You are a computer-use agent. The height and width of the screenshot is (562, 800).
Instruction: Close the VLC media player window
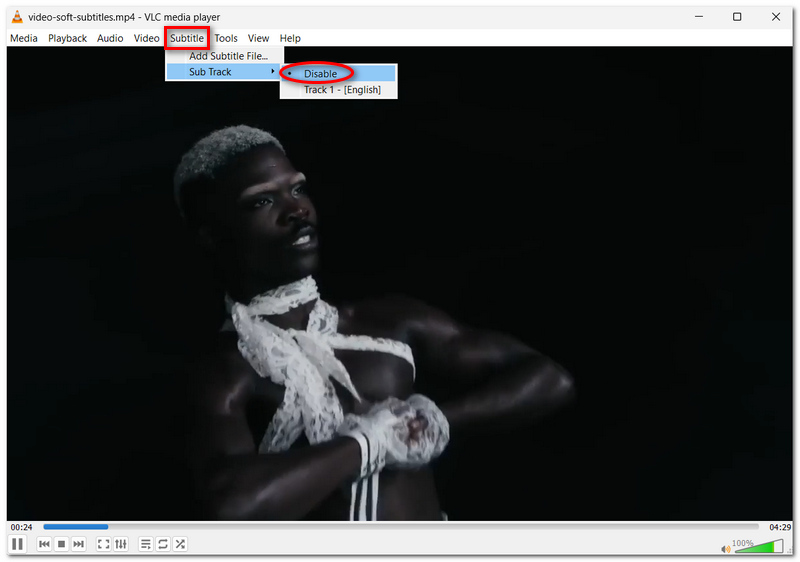click(776, 17)
